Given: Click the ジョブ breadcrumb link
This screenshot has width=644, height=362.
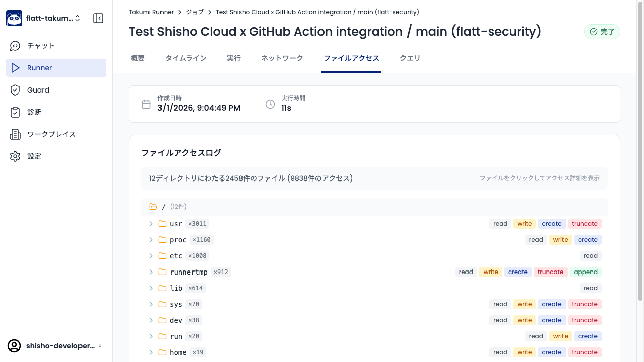Looking at the screenshot, I should pyautogui.click(x=195, y=12).
